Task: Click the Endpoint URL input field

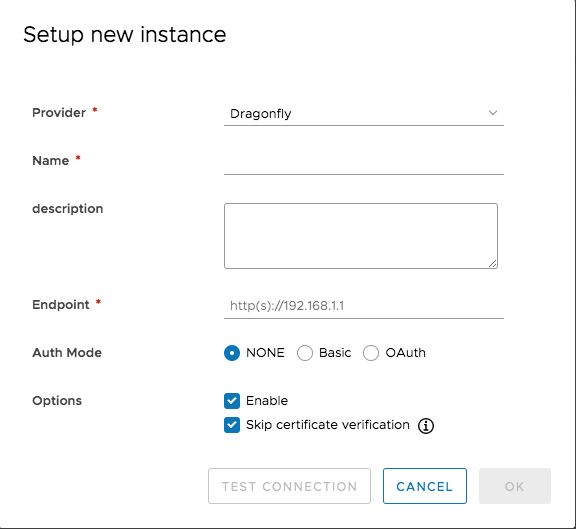Action: click(x=364, y=306)
